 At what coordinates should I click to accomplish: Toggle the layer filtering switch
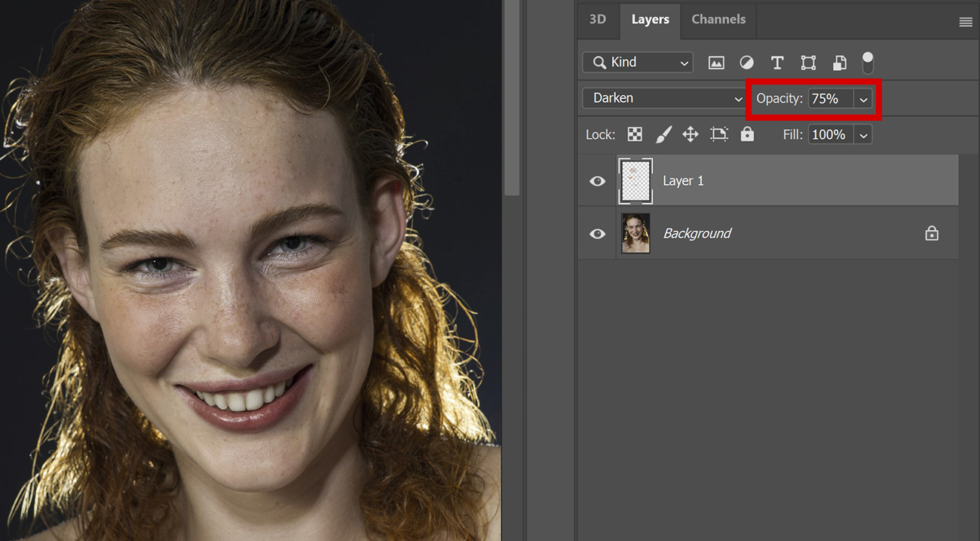(x=868, y=63)
